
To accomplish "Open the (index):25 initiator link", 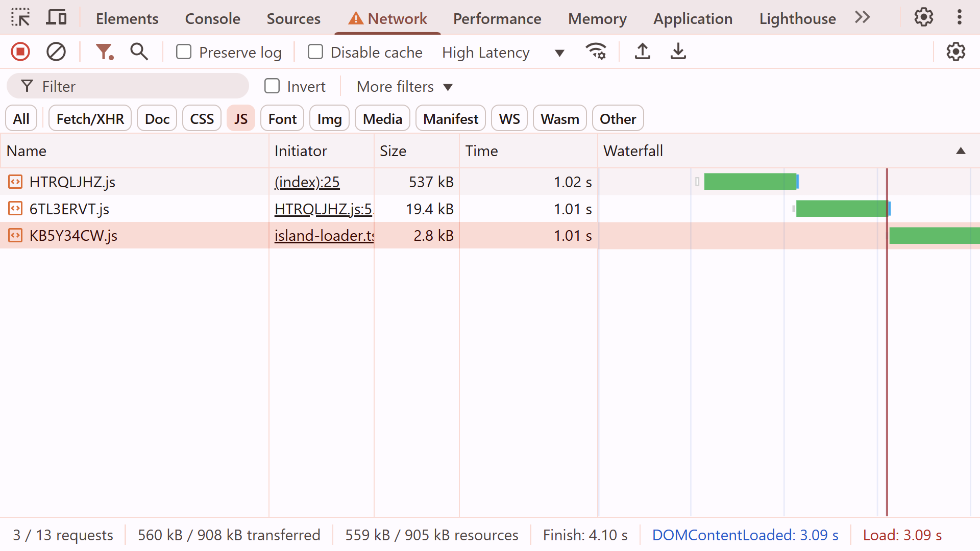I will pyautogui.click(x=306, y=182).
